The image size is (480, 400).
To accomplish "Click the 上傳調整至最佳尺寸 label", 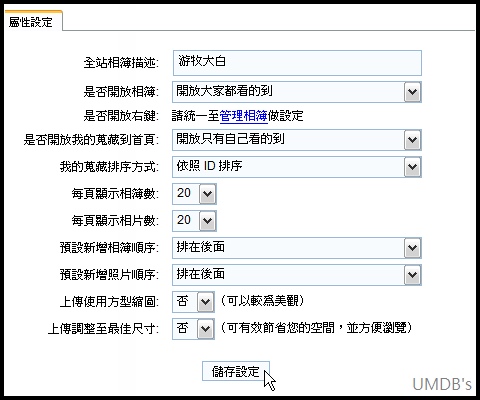I will tap(103, 329).
